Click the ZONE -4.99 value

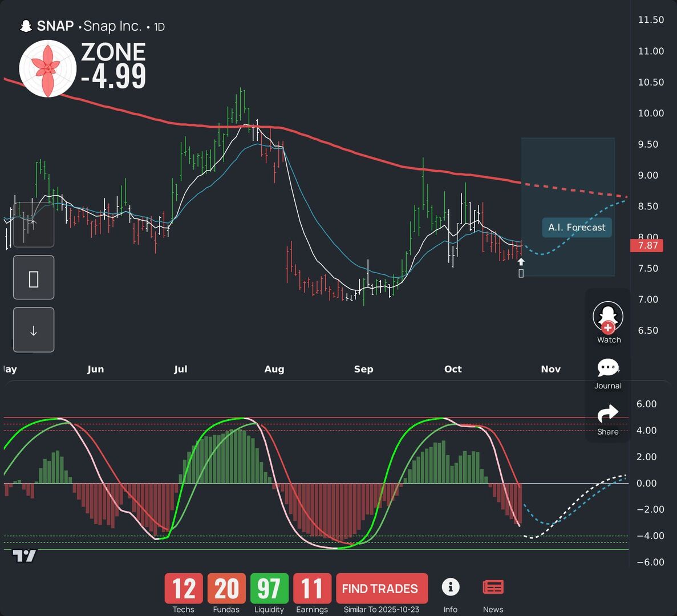click(x=113, y=77)
